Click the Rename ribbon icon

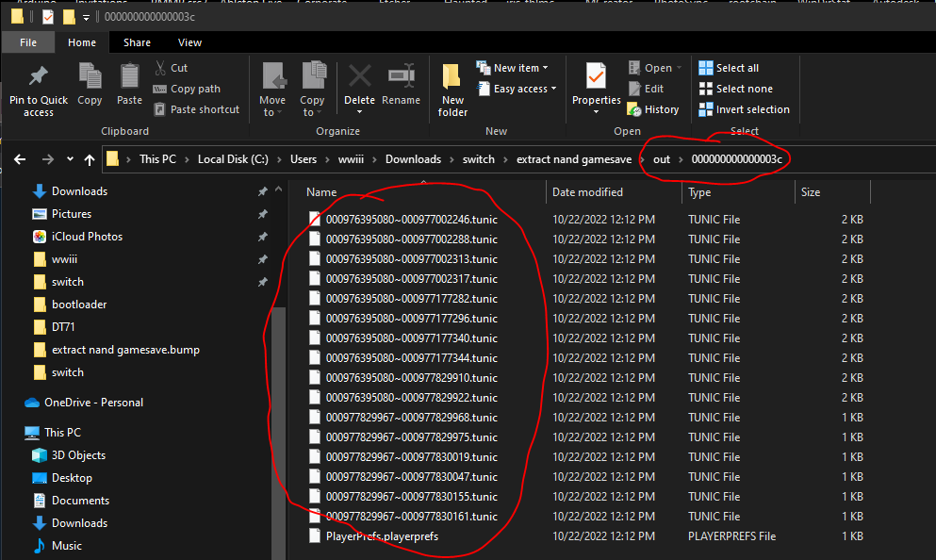tap(402, 76)
